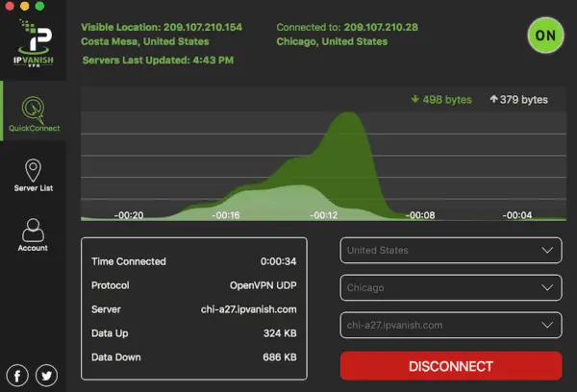Click the Connected to IP address line

(x=347, y=27)
